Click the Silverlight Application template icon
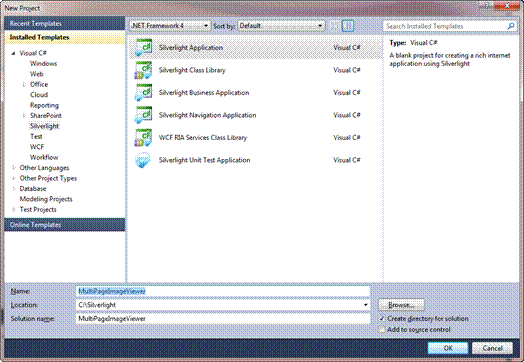The height and width of the screenshot is (362, 524). (x=143, y=47)
